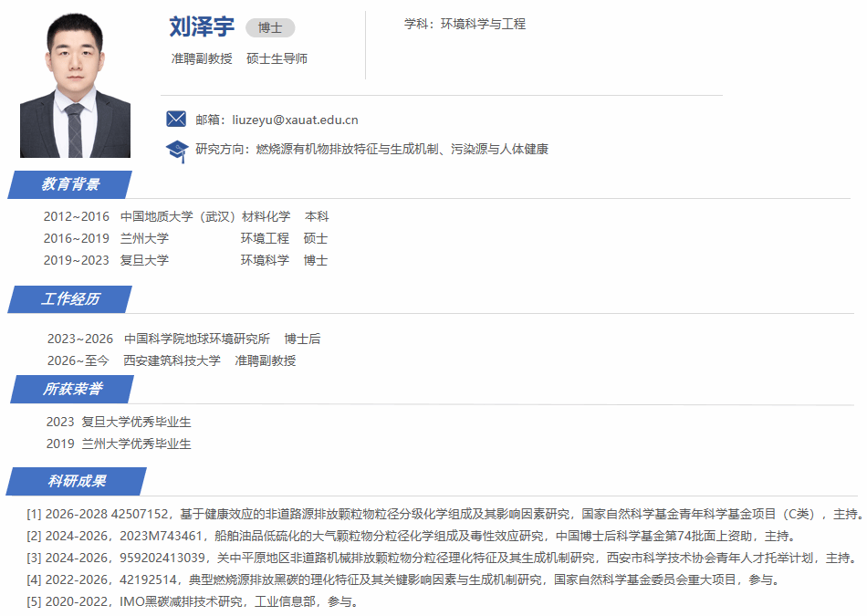867x616 pixels.
Task: Select the 科研成果 section header
Action: pos(77,481)
